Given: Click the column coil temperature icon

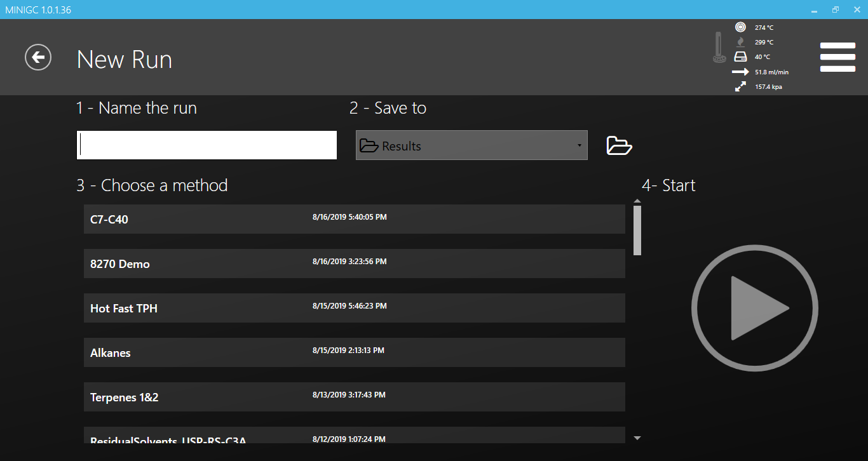Looking at the screenshot, I should pos(740,27).
